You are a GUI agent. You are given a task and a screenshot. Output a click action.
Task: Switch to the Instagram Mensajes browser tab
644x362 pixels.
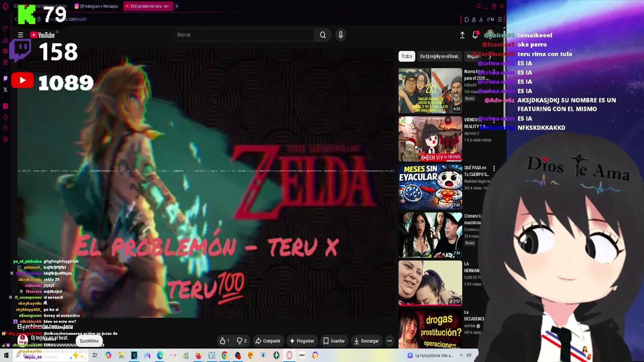pos(97,6)
